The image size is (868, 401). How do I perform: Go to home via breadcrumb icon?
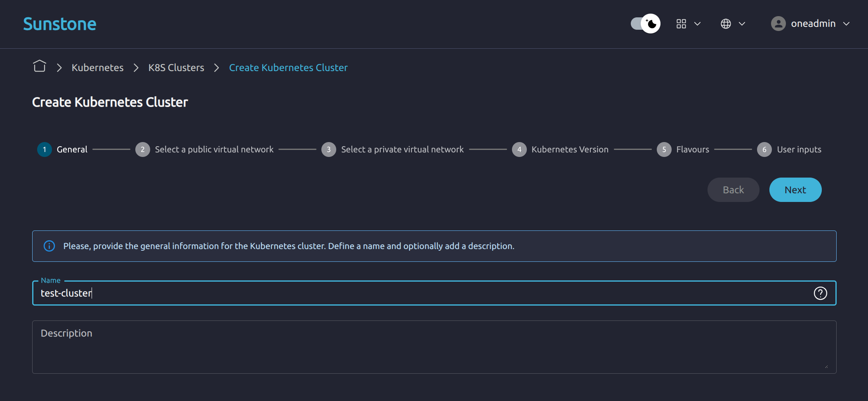coord(40,66)
